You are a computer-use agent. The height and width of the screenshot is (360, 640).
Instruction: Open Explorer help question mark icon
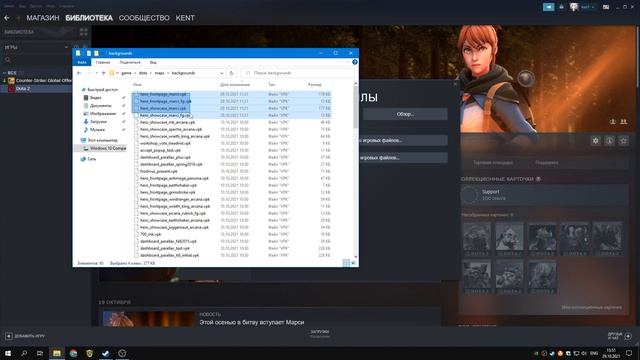[x=355, y=62]
